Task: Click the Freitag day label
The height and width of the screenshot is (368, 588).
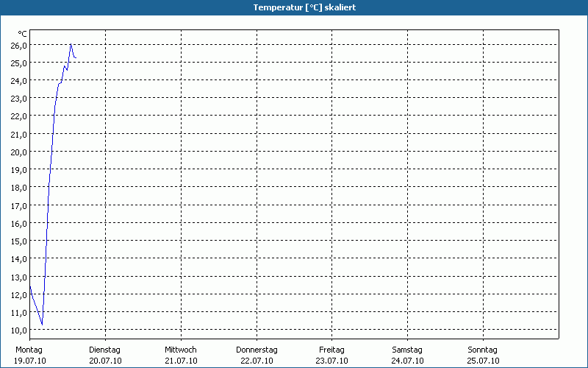Action: pyautogui.click(x=332, y=350)
